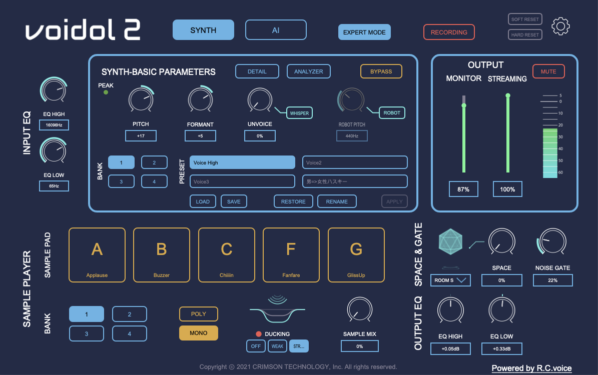598x375 pixels.
Task: Switch to the AI mode tab
Action: point(276,30)
